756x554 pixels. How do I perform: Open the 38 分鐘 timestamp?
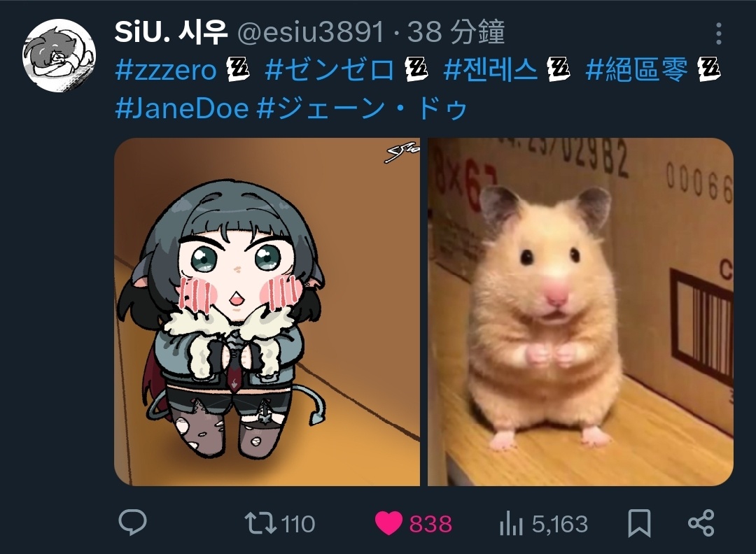(x=456, y=32)
